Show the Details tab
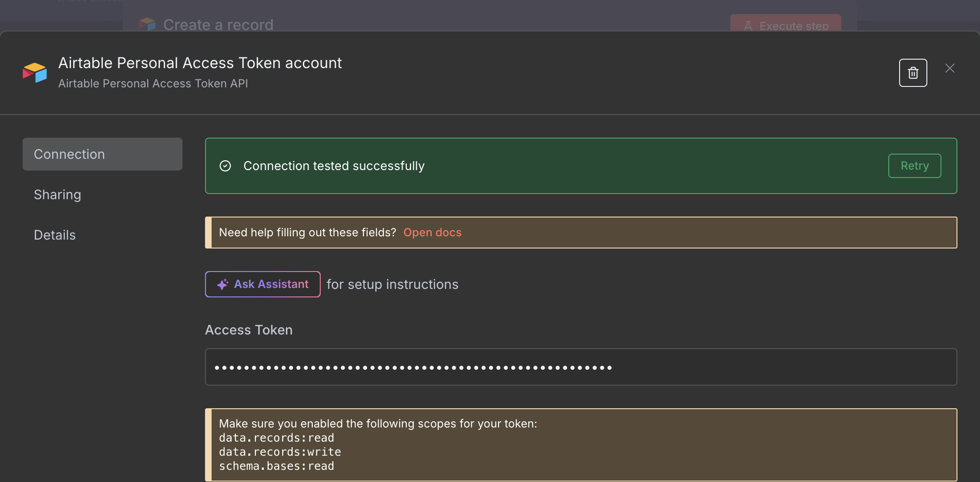Image resolution: width=980 pixels, height=482 pixels. 55,235
